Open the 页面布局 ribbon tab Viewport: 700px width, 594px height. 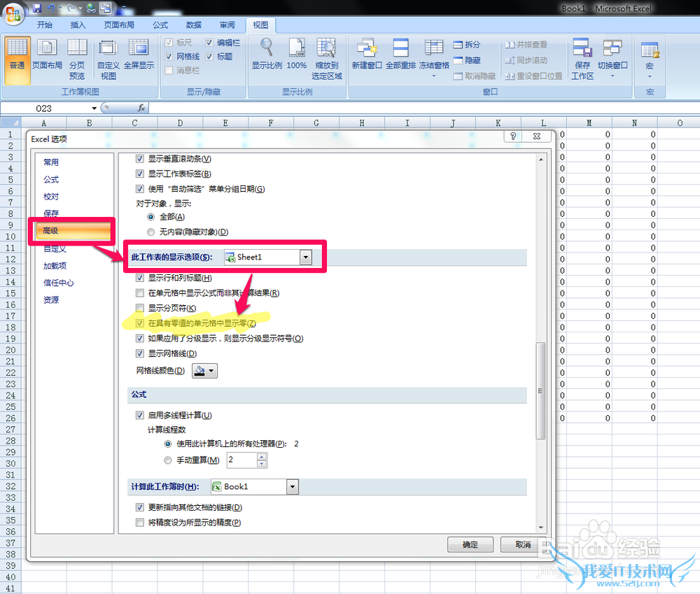coord(119,25)
